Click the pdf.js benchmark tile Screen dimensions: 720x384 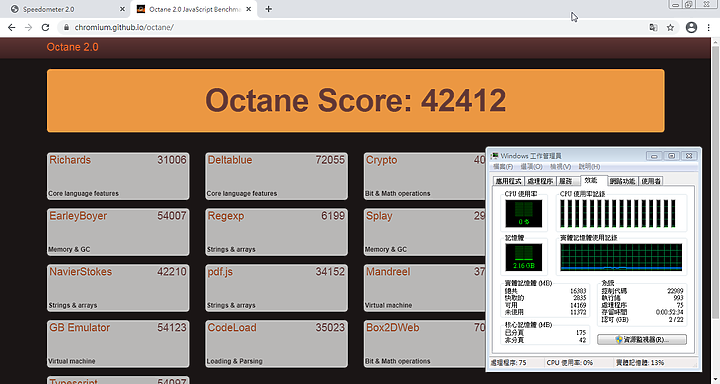[276, 288]
